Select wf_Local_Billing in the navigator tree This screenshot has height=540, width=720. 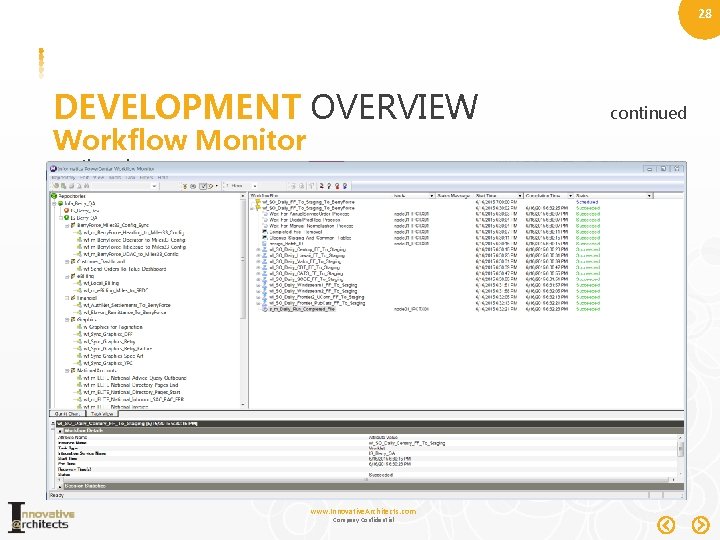(x=101, y=283)
